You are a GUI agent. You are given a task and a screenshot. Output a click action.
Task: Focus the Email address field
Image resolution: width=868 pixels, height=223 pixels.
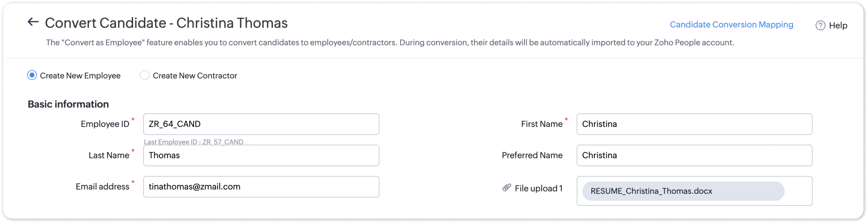click(x=261, y=187)
